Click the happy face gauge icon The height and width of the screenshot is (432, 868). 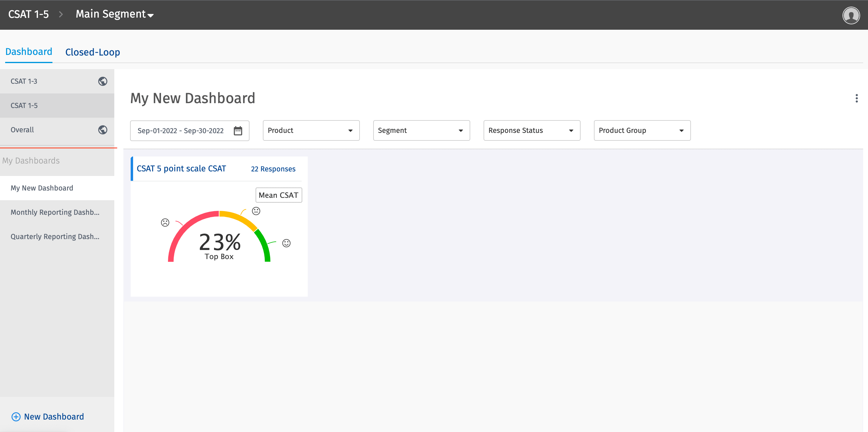click(287, 243)
